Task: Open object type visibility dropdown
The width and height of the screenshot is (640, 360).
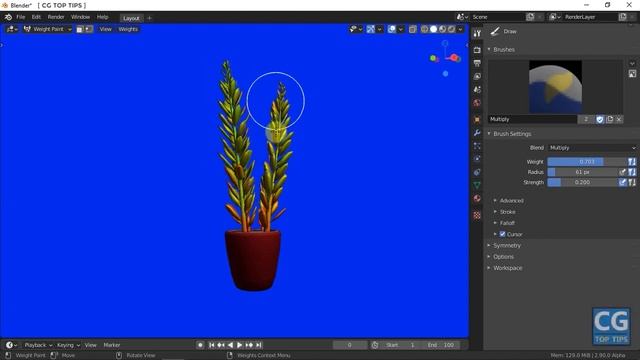Action: tap(356, 29)
